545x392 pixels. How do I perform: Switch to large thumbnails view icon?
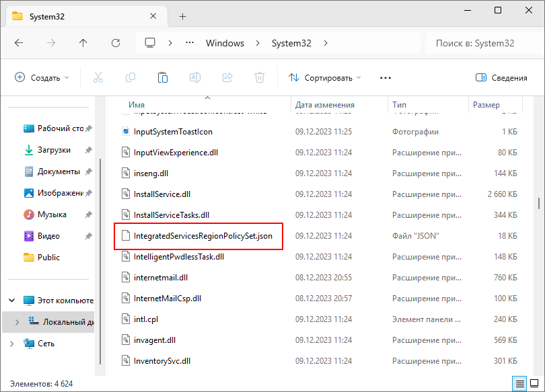click(534, 384)
